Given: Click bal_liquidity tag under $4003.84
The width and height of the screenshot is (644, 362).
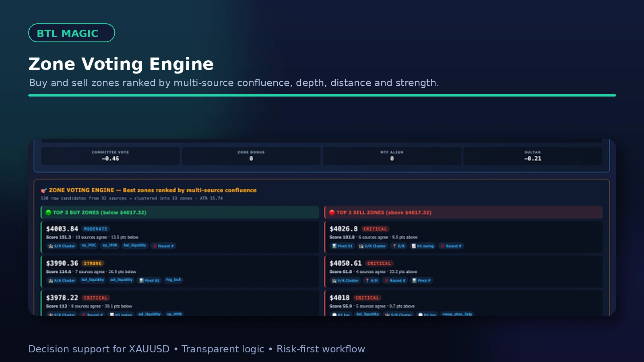Looking at the screenshot, I should coord(135,245).
